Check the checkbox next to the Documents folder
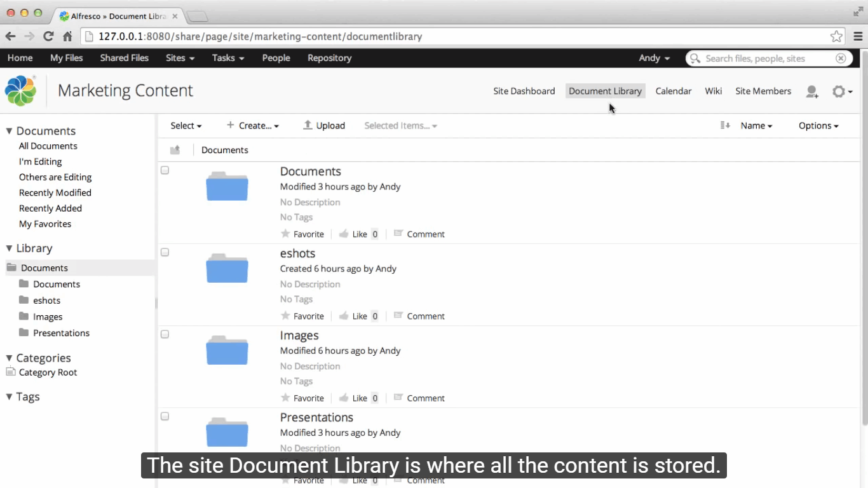Screen dimensions: 868x488 click(165, 170)
